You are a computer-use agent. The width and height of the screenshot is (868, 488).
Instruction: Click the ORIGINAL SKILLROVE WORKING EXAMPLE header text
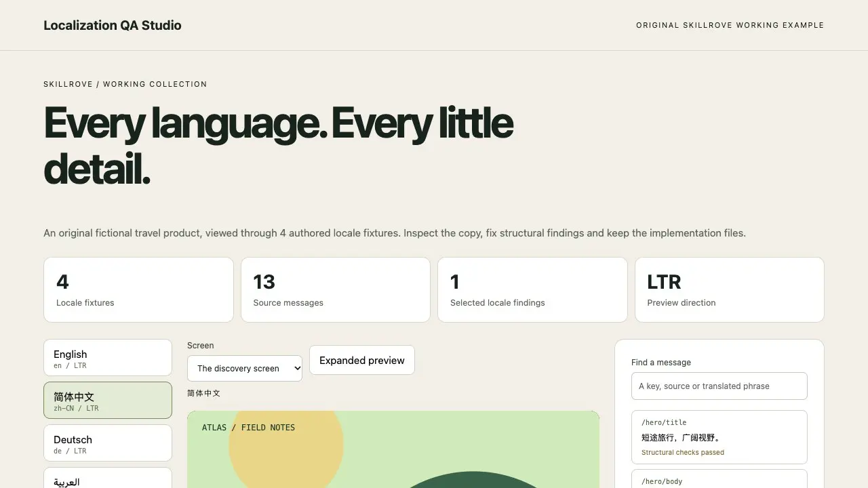coord(730,25)
